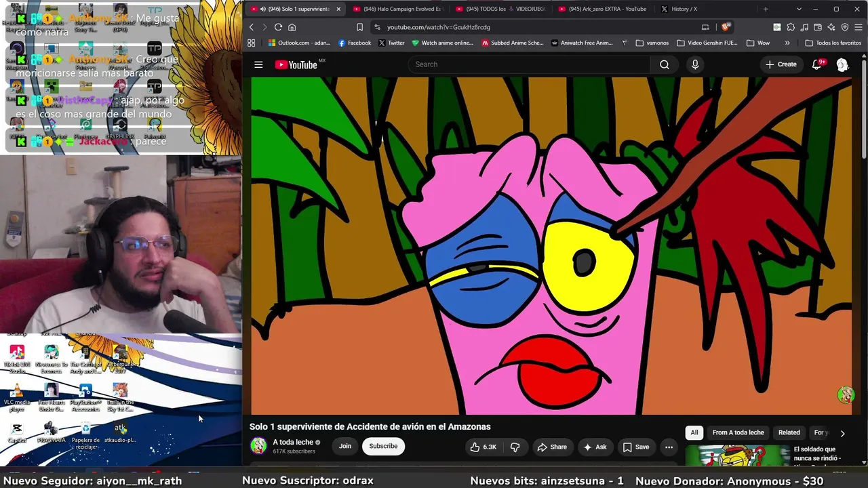Open VLC media player desktop shortcut
Image resolution: width=868 pixels, height=488 pixels.
(17, 396)
